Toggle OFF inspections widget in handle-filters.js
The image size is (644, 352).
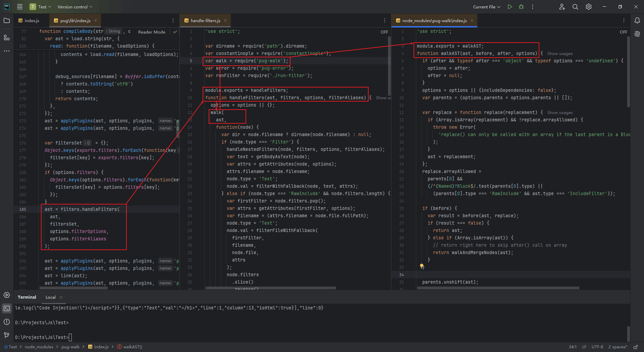coord(384,32)
